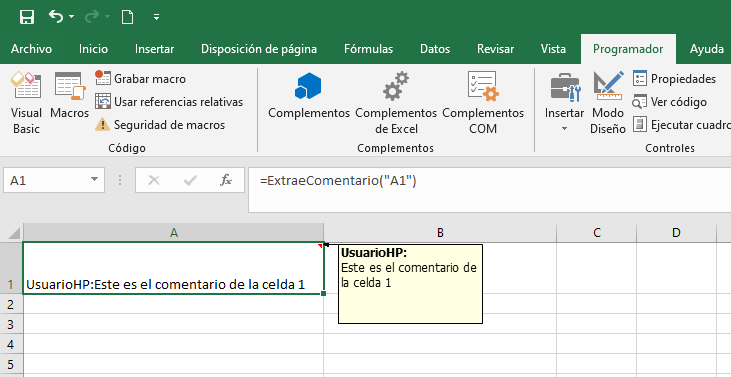Toggle Modo Diseño
The image size is (731, 377).
tap(608, 103)
